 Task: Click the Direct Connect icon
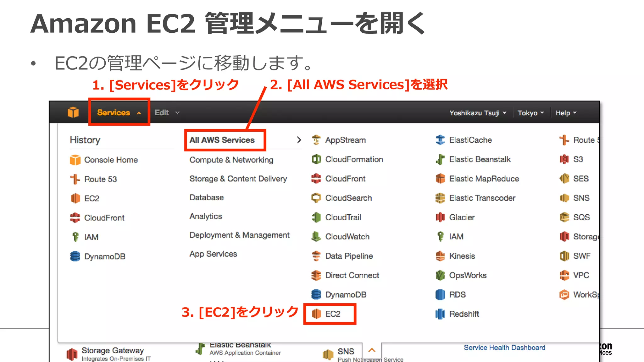(316, 275)
